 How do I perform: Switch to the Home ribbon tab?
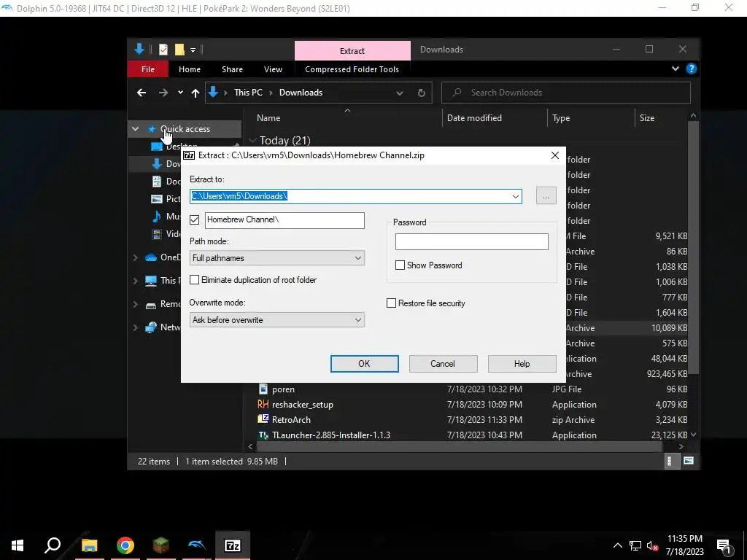click(190, 69)
